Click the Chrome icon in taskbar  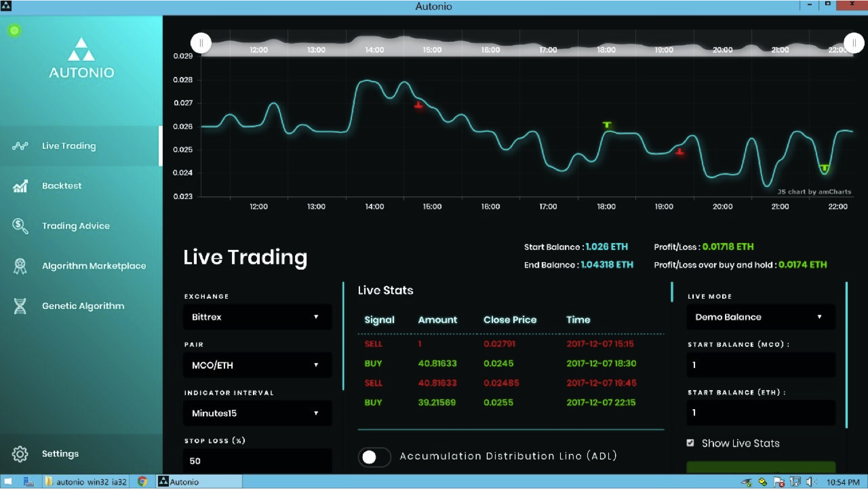pyautogui.click(x=142, y=481)
